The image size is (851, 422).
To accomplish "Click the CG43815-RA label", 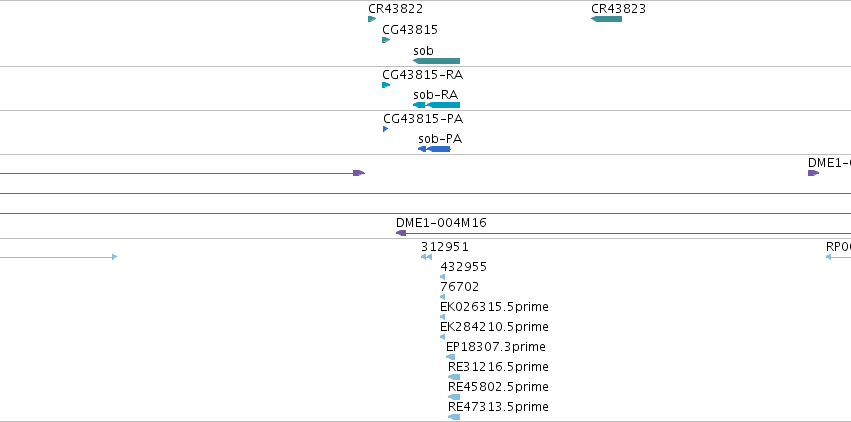I will coord(422,74).
